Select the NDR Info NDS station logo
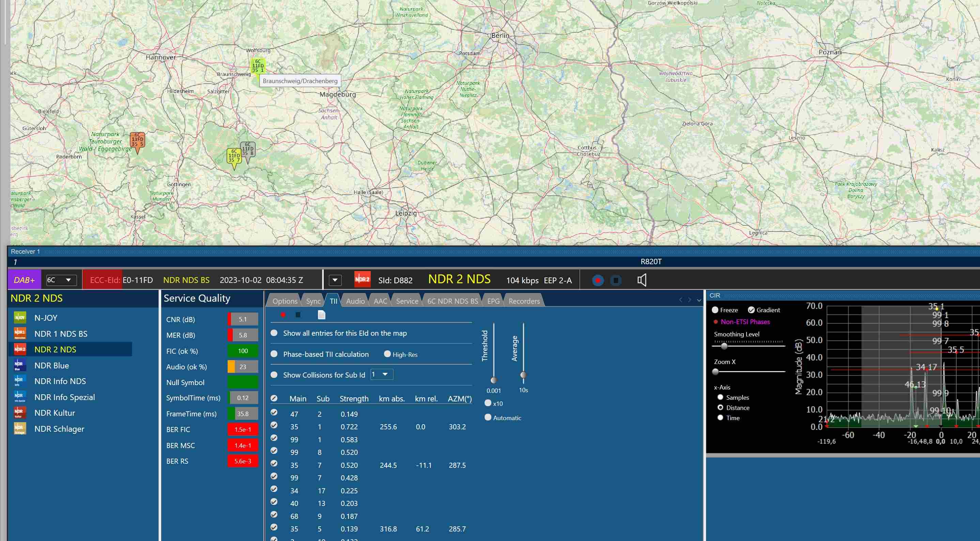980x541 pixels. pos(20,381)
